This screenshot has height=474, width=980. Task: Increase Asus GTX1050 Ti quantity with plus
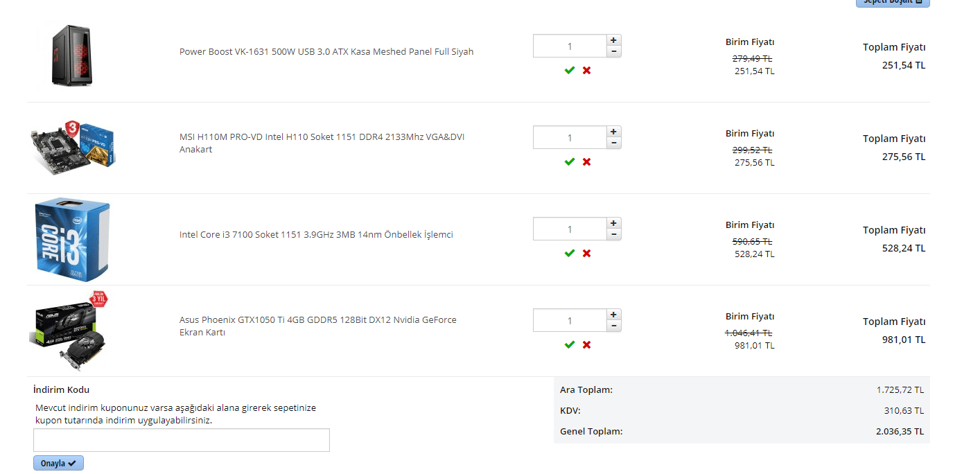click(613, 315)
